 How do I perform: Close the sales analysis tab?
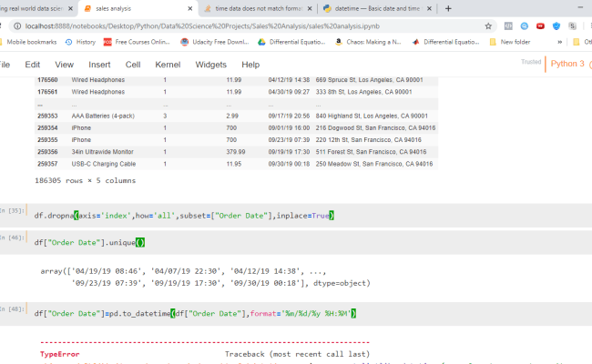tap(190, 8)
